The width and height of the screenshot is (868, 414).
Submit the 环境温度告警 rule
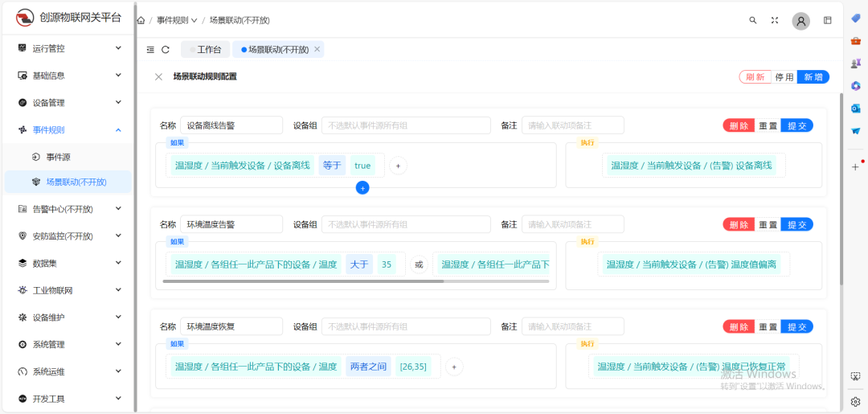pos(797,225)
